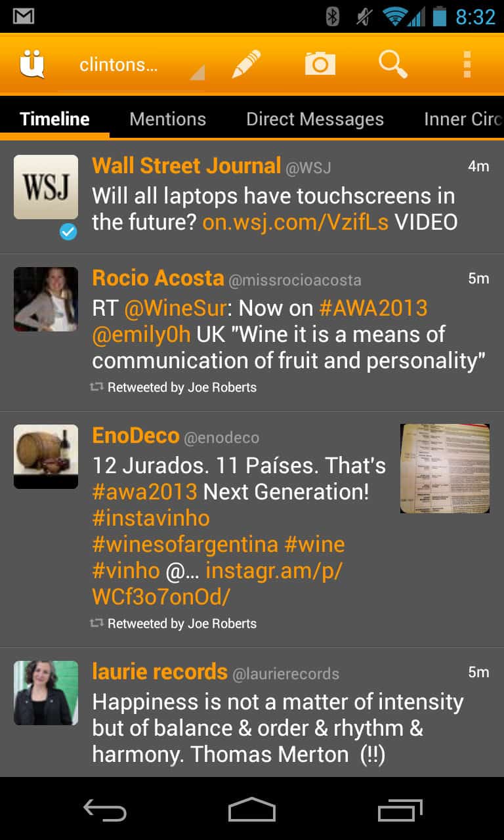This screenshot has height=840, width=504.
Task: Open recent apps navigation button
Action: point(400,810)
